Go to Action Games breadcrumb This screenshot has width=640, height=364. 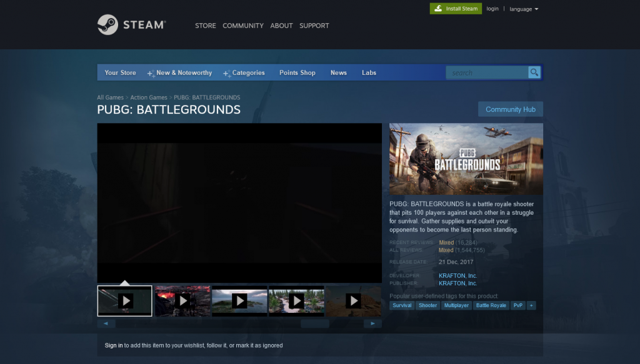pyautogui.click(x=149, y=97)
